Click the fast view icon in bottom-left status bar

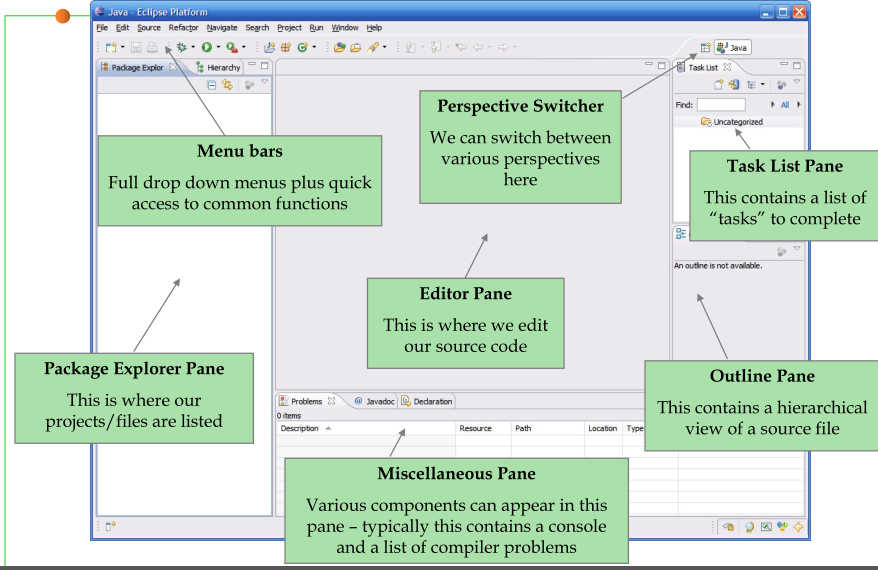pos(110,526)
